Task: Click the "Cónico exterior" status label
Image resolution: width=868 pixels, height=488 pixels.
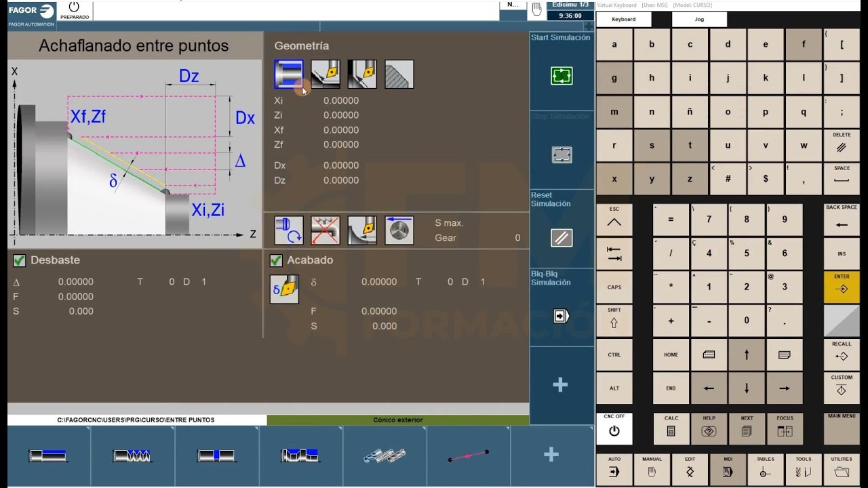Action: click(x=398, y=420)
